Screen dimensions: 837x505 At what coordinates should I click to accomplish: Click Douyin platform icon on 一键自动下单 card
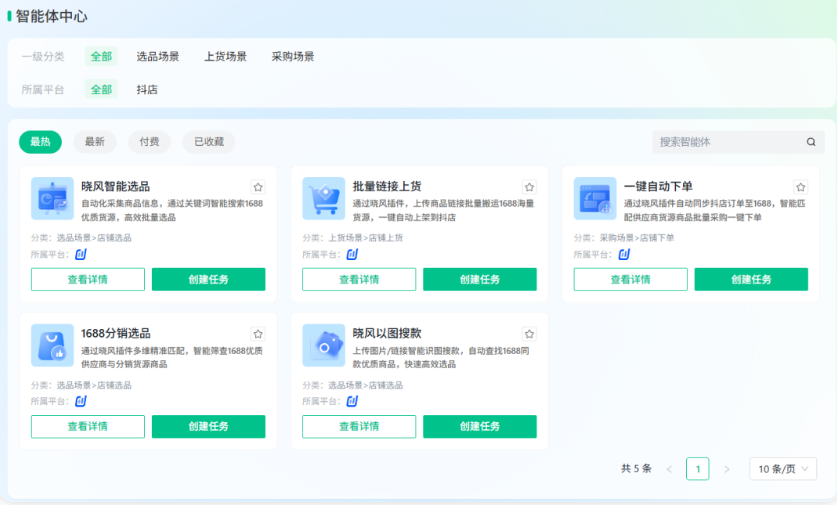tap(624, 254)
